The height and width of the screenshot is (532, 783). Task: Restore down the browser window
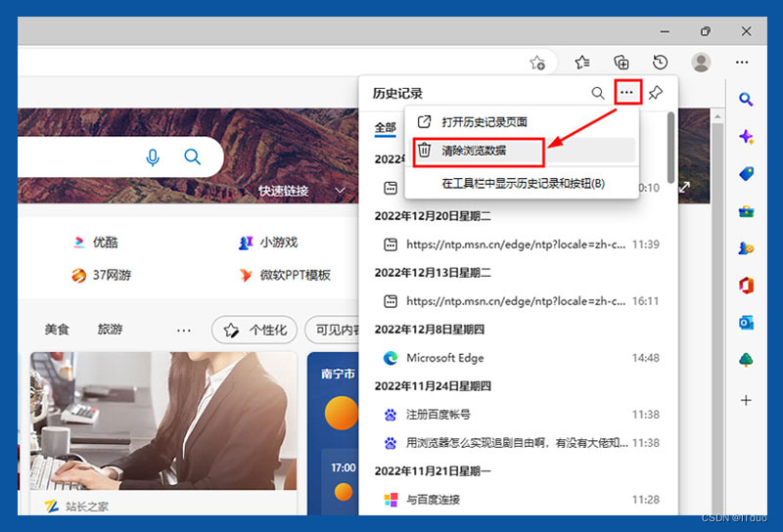coord(705,31)
